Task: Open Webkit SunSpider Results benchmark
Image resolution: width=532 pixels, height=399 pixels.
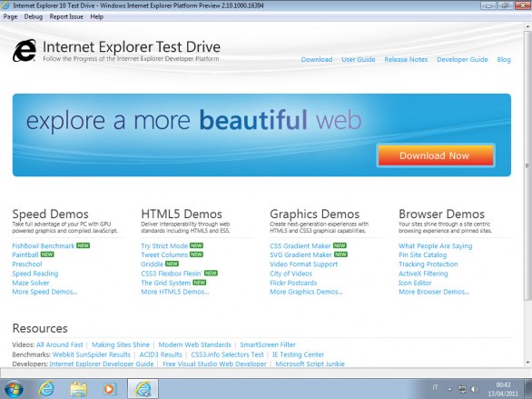Action: (x=92, y=354)
